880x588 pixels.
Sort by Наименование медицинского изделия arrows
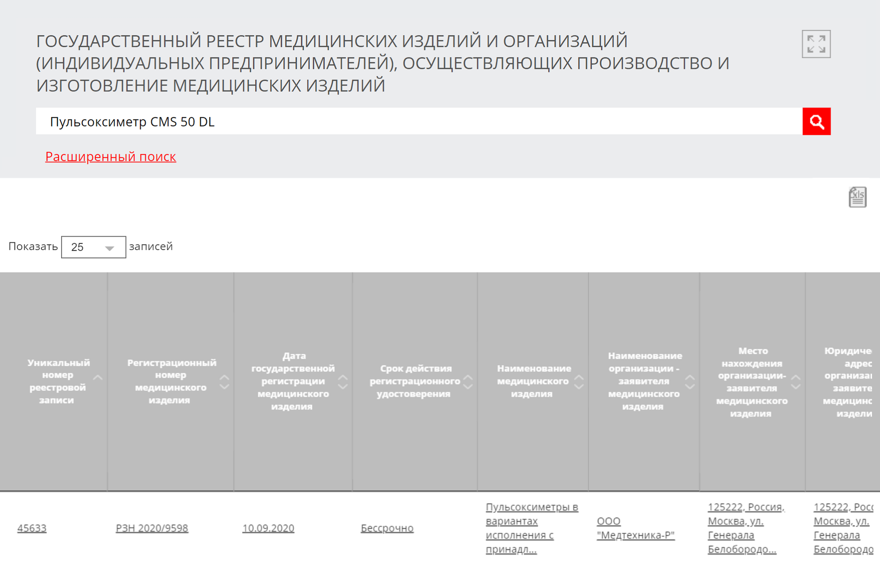click(579, 382)
